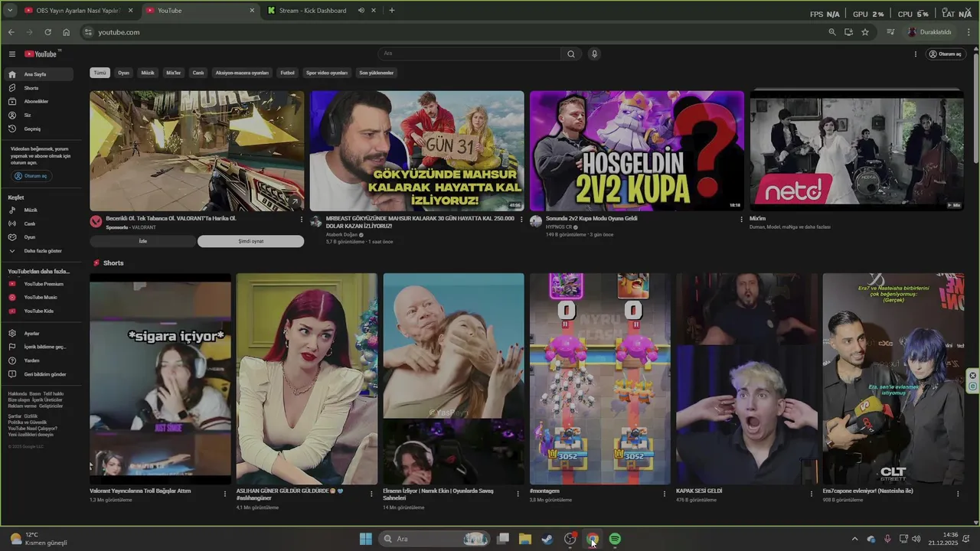Open options menu for MRBEAST video

click(521, 219)
